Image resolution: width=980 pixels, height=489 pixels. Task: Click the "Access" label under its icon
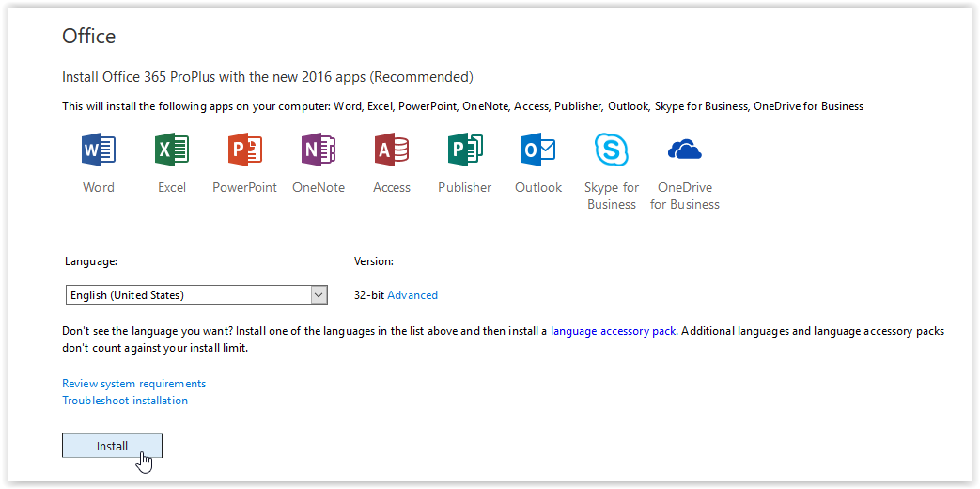click(392, 187)
